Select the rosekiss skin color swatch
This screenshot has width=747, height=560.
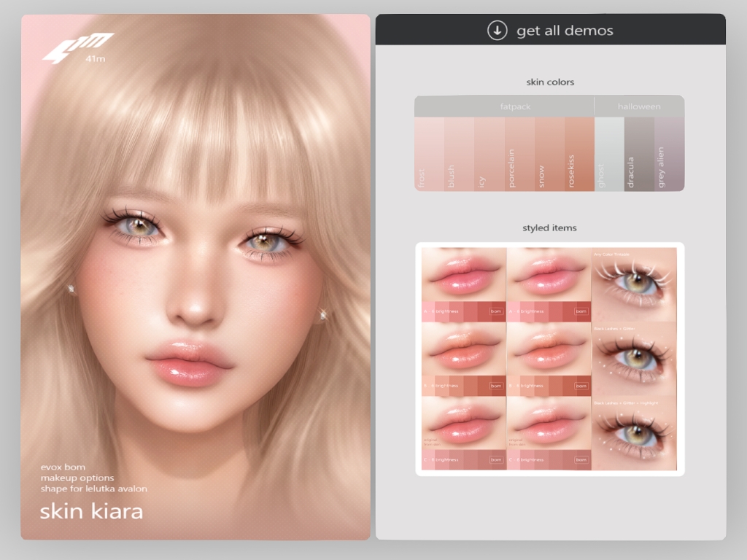pyautogui.click(x=579, y=155)
